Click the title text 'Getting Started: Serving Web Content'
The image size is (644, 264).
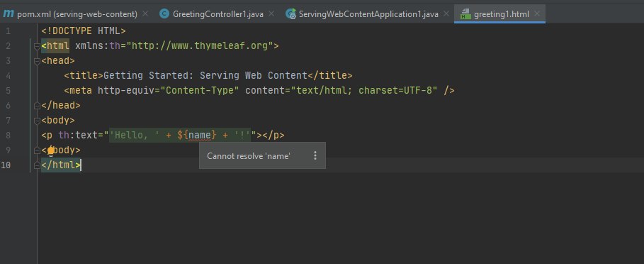coord(205,76)
